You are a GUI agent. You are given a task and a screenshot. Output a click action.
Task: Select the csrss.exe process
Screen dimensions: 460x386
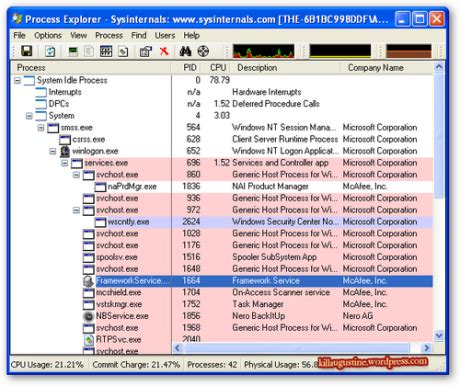pos(222,139)
